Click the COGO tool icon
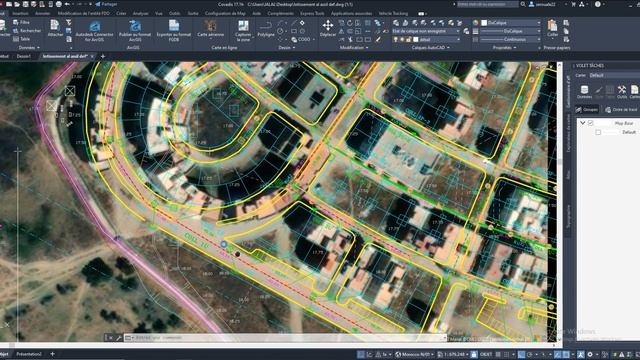Screen dimensions: 640x360 tap(294, 40)
